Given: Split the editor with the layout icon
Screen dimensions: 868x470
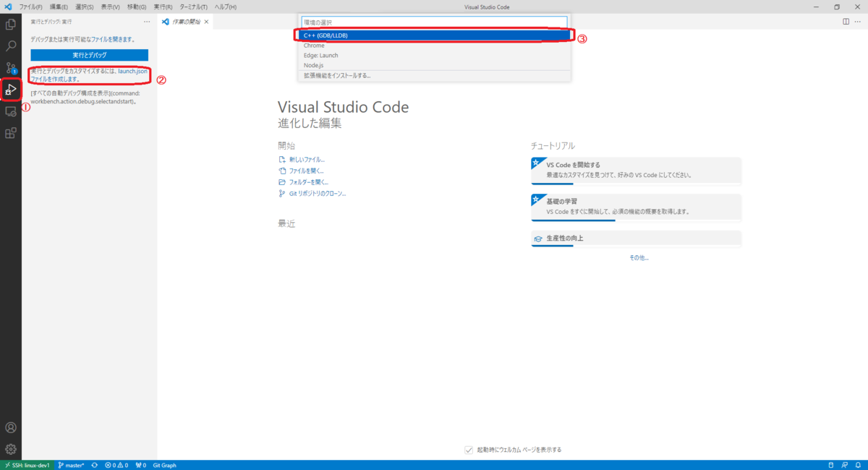Looking at the screenshot, I should click(x=846, y=22).
